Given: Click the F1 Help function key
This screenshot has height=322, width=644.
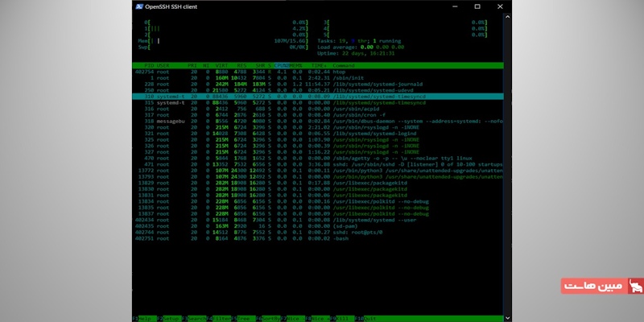Looking at the screenshot, I should point(144,319).
